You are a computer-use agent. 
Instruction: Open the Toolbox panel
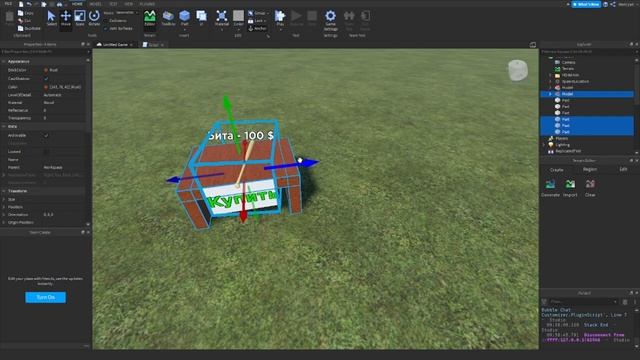(x=168, y=18)
